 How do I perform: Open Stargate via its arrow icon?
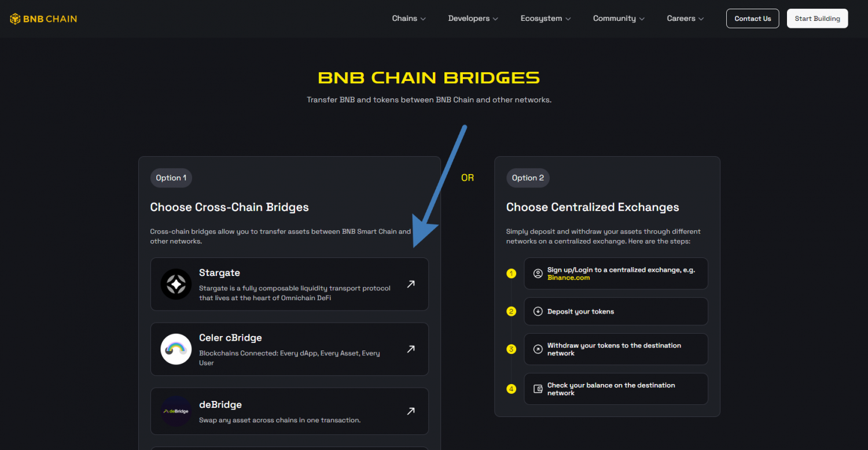pos(411,284)
